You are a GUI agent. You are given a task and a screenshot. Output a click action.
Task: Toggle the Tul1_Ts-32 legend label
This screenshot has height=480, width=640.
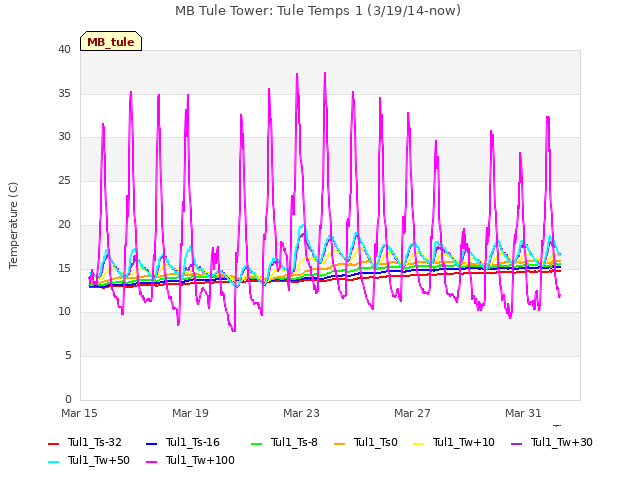(x=95, y=442)
